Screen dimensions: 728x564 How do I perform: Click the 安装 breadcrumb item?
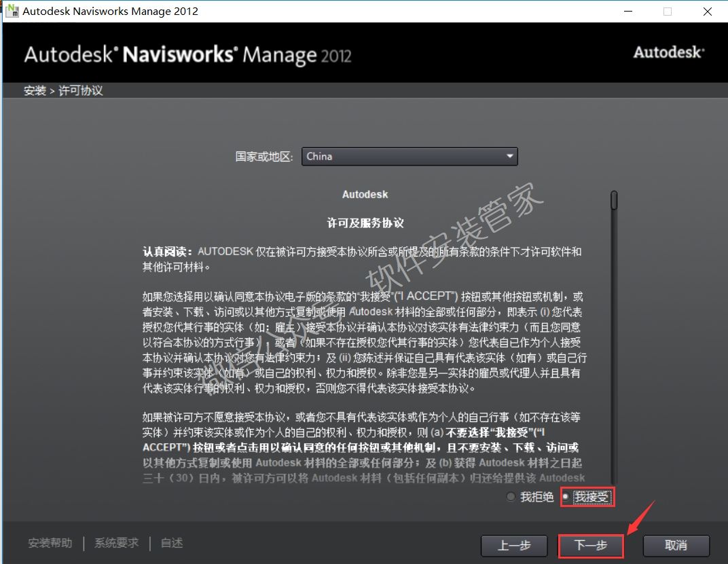tap(35, 90)
